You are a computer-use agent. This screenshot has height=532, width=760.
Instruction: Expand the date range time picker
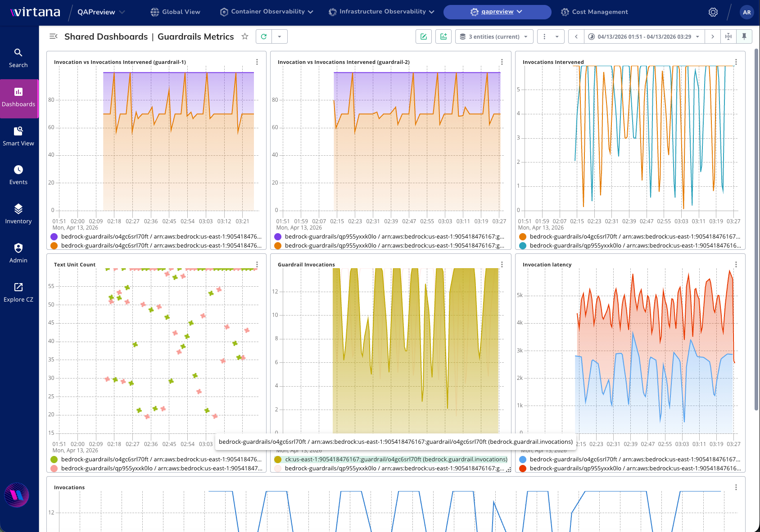pyautogui.click(x=644, y=37)
